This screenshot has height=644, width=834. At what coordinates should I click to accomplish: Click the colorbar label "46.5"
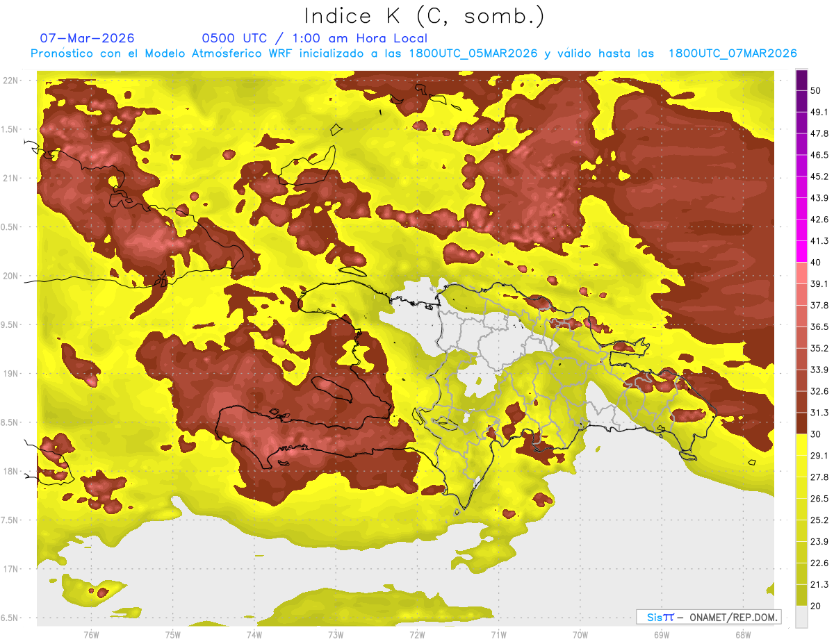819,155
